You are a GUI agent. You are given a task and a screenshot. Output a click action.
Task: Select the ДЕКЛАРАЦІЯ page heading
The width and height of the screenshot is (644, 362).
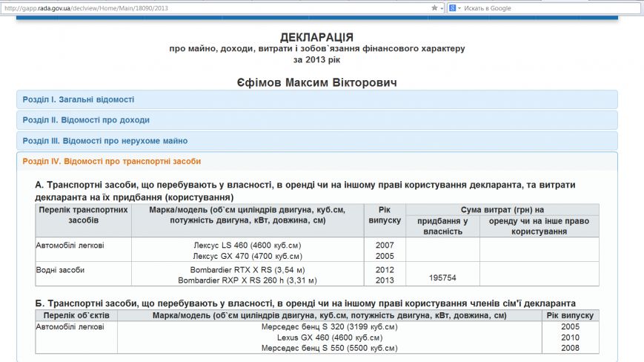click(x=316, y=37)
